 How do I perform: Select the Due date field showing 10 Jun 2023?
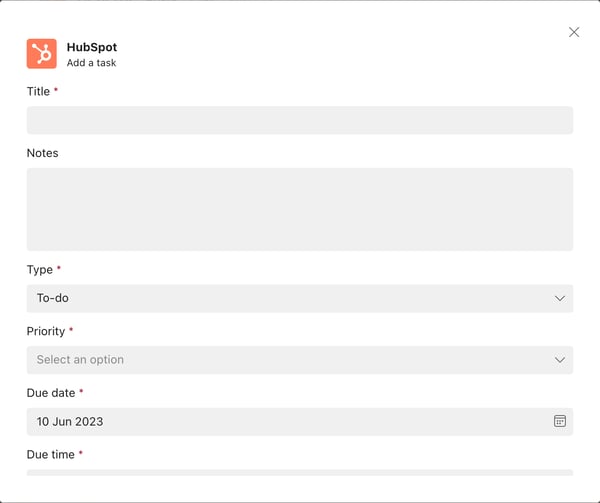(x=300, y=422)
